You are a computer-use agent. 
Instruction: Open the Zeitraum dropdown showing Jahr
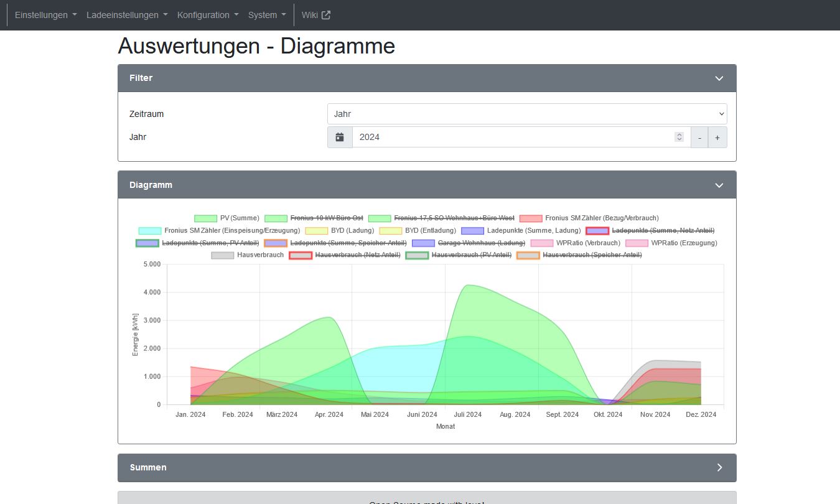coord(526,113)
